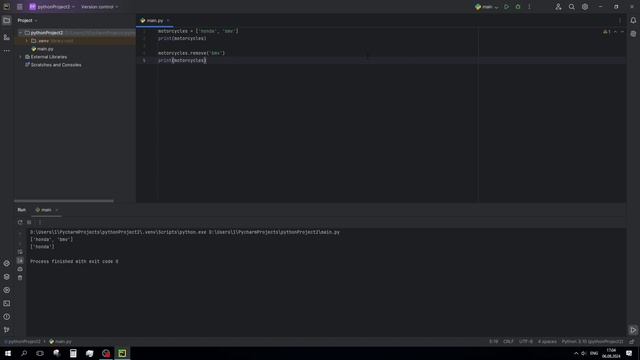Image resolution: width=640 pixels, height=360 pixels.
Task: Stop the process with the stop icon
Action: click(x=29, y=222)
